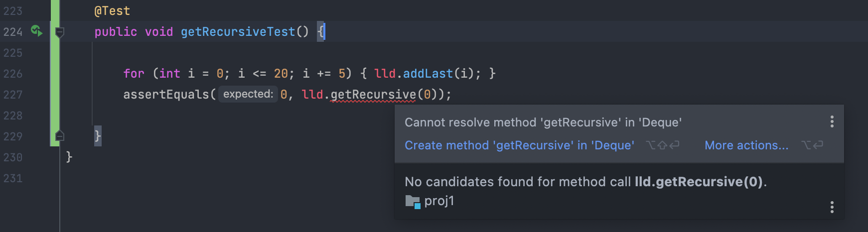
Task: Click the 'for' keyword on line 226
Action: 134,74
